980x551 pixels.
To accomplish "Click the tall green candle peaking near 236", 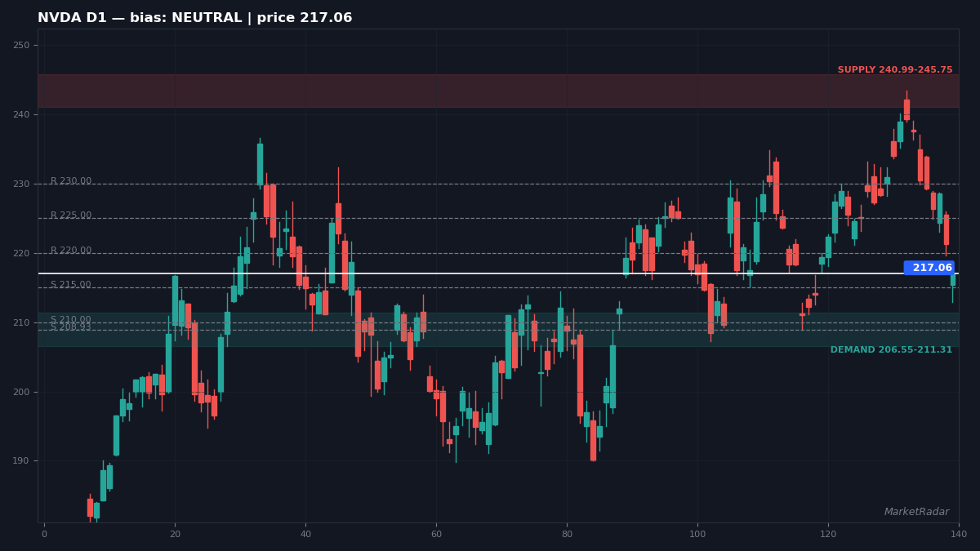I will click(x=260, y=164).
